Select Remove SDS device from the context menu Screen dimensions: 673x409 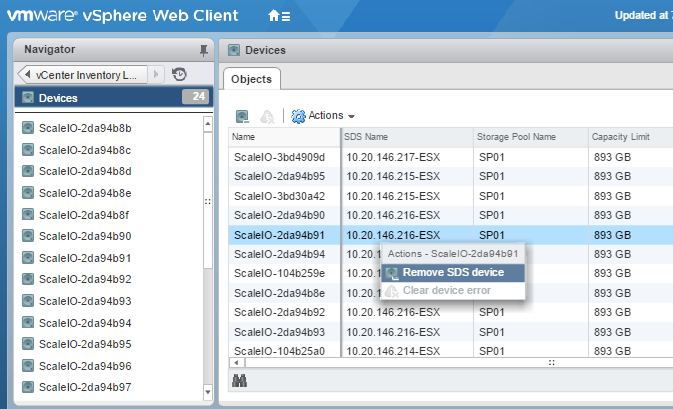(451, 272)
